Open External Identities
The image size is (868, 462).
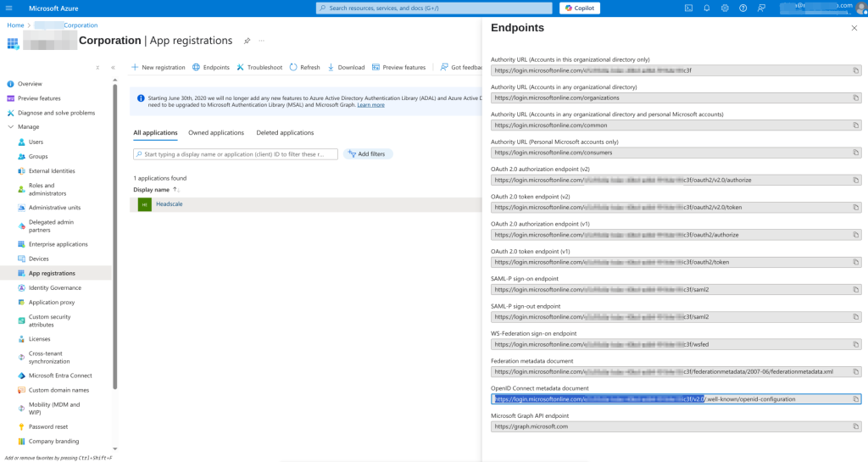coord(52,171)
